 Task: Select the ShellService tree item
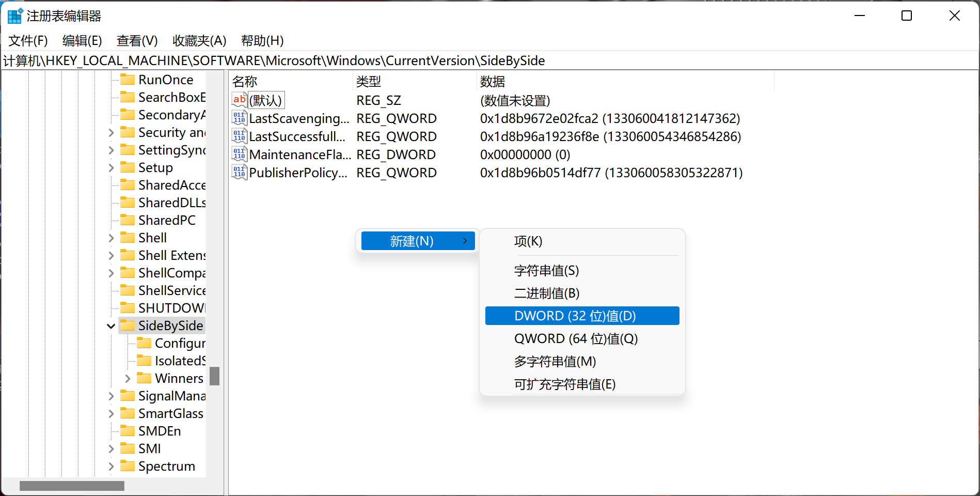pos(172,290)
